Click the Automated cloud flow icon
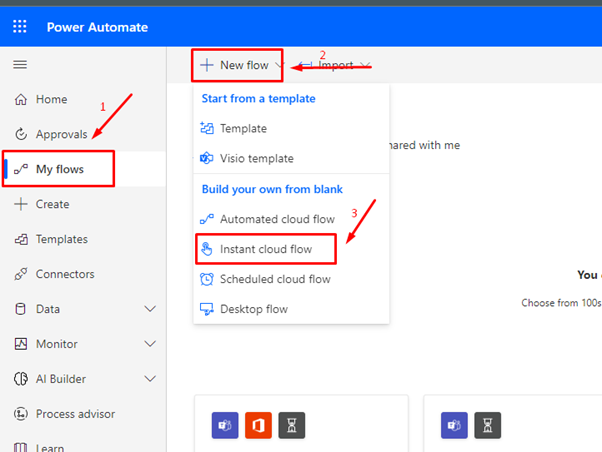 coord(207,219)
